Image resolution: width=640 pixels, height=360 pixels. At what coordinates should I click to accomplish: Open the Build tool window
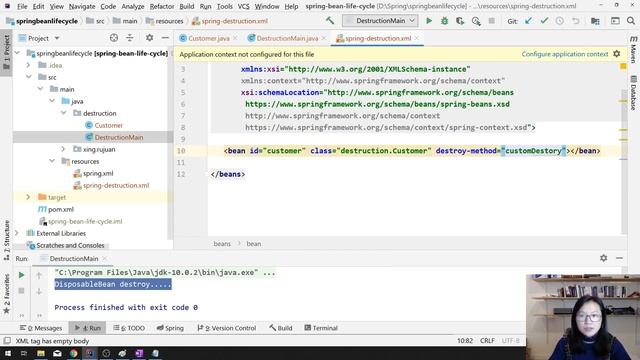click(x=281, y=328)
